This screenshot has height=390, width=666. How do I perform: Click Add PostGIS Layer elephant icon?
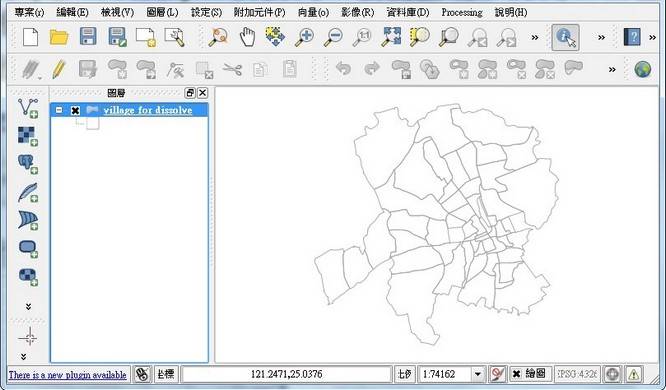pyautogui.click(x=28, y=164)
